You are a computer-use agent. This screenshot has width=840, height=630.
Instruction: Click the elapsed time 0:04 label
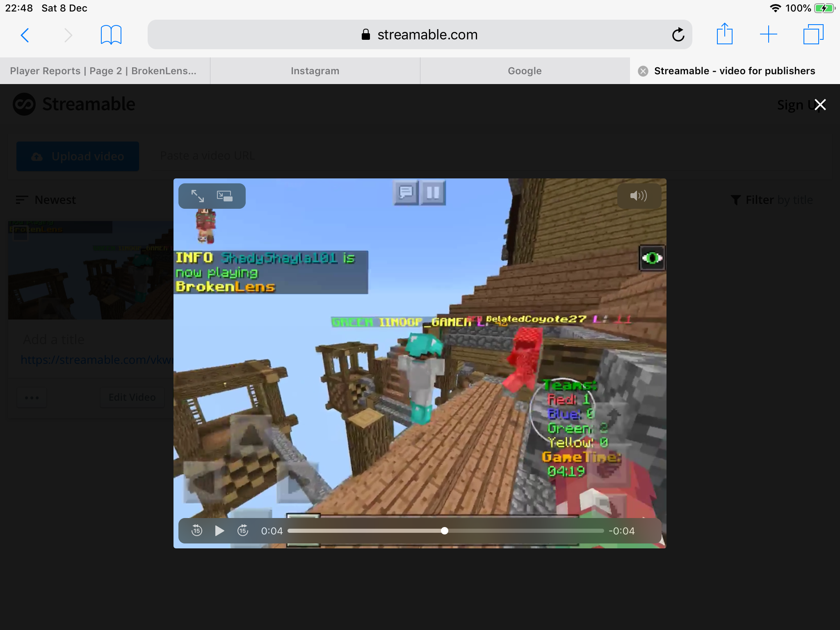coord(272,531)
